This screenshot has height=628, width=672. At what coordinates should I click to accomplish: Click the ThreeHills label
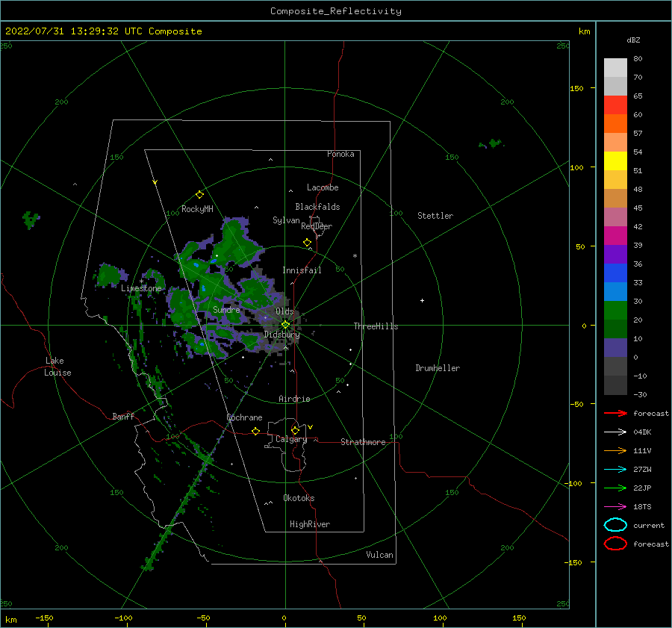pos(376,326)
